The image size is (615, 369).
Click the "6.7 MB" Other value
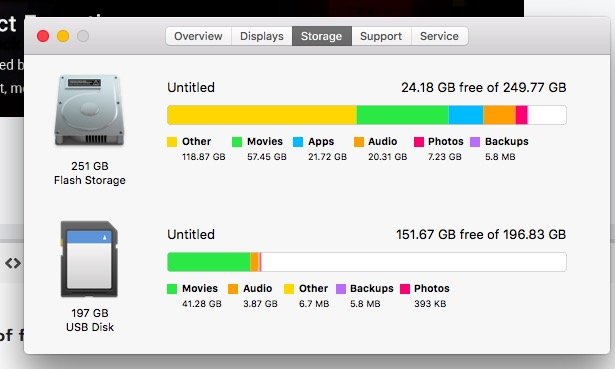point(314,304)
